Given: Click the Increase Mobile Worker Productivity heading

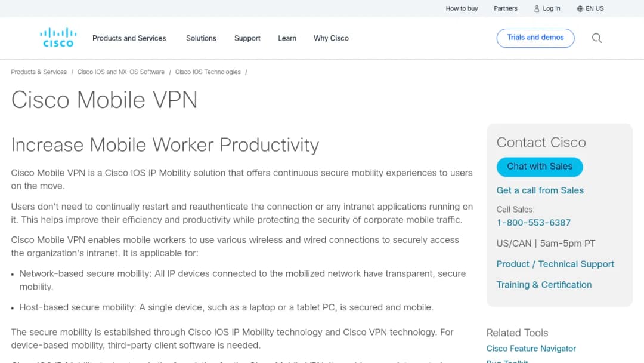Looking at the screenshot, I should click(x=165, y=145).
